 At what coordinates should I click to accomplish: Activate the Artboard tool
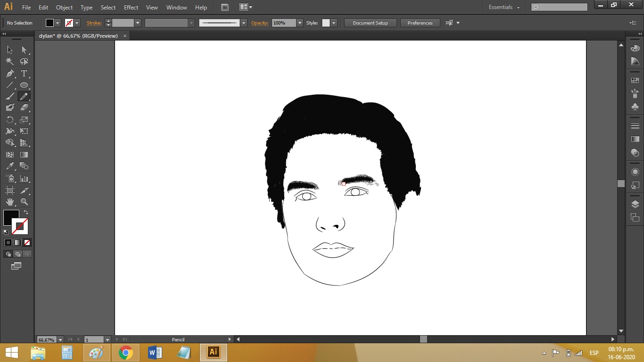[10, 190]
